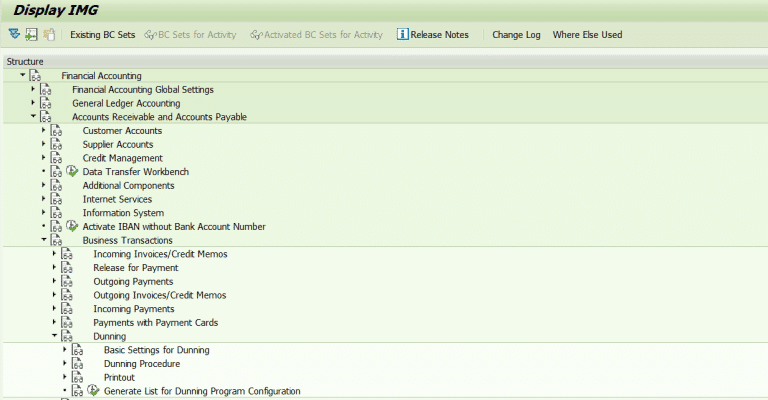Click the Expand All icon in toolbar
768x400 pixels.
(x=14, y=34)
